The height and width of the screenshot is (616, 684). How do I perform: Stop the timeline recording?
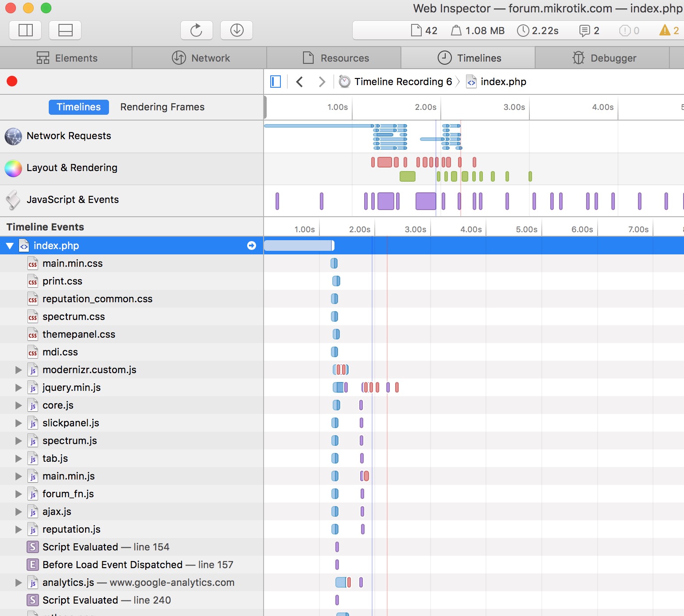12,81
